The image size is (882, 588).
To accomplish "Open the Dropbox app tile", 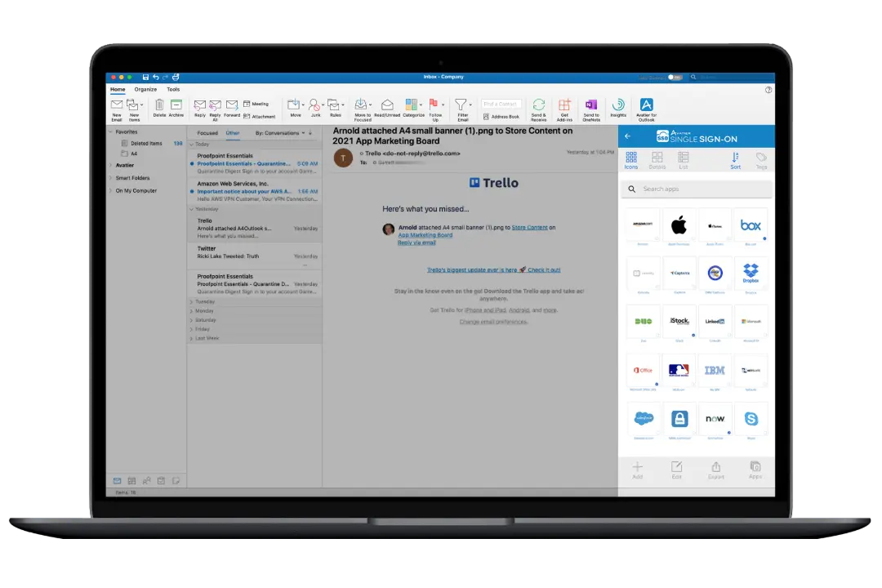I will 751,275.
